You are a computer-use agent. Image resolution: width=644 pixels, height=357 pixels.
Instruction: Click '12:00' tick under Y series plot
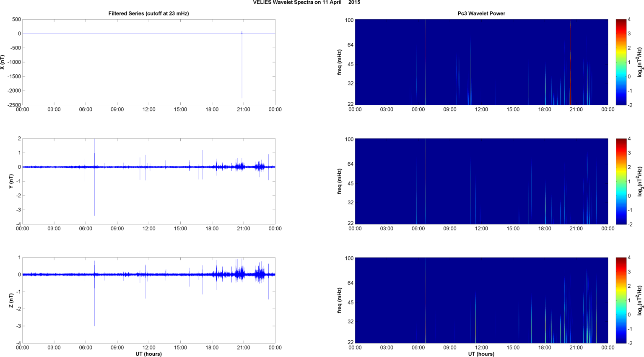[149, 229]
